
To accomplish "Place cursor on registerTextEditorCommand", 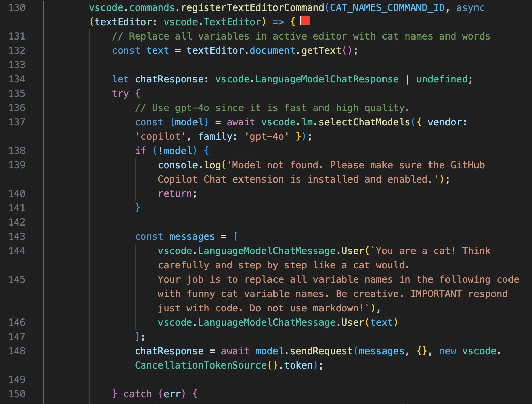I will (x=252, y=7).
